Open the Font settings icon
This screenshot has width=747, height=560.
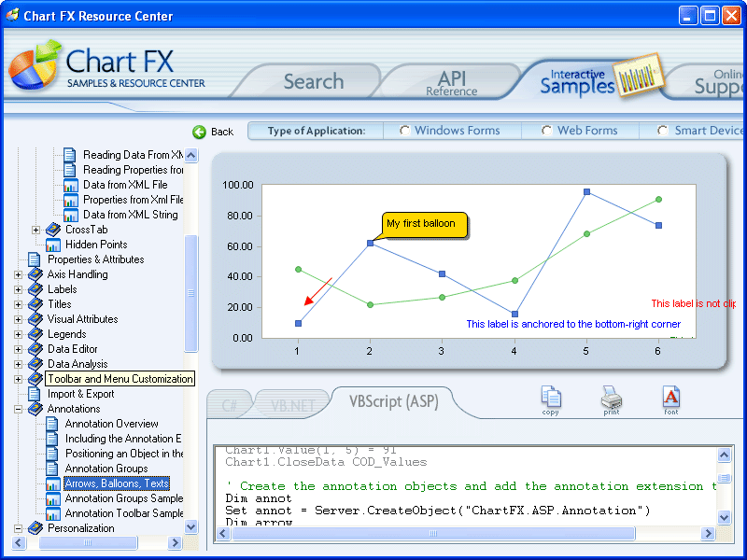point(670,396)
